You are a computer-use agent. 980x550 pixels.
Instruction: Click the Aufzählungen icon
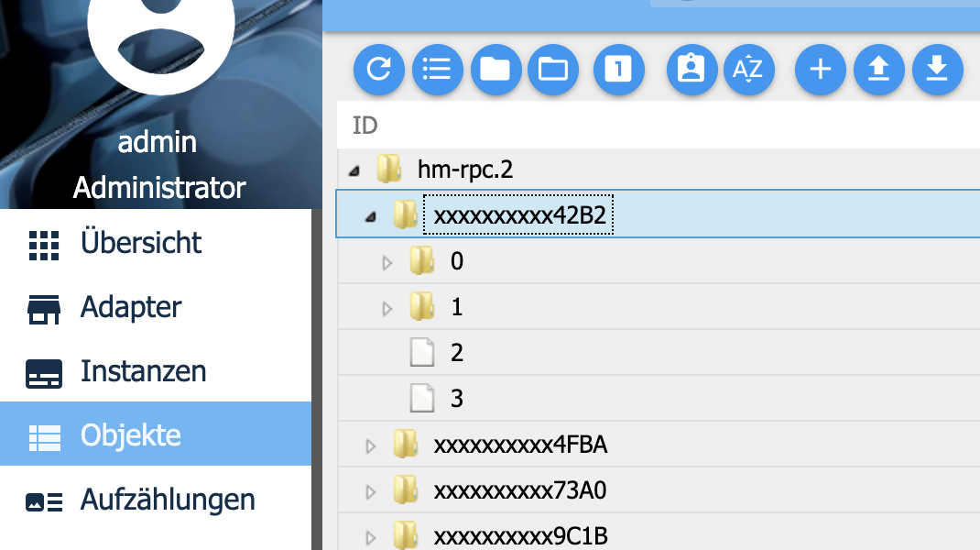click(44, 501)
